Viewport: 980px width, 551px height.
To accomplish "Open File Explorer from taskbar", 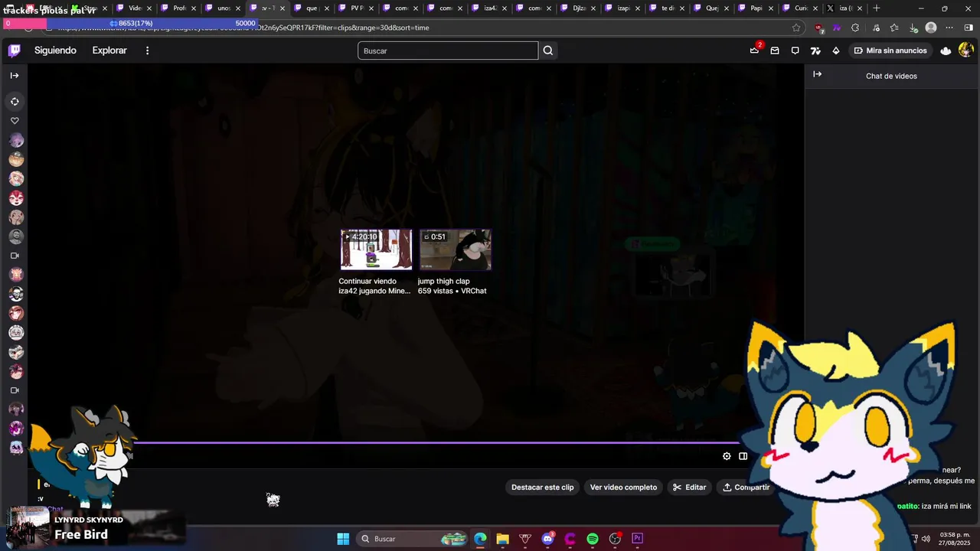I will click(x=502, y=539).
